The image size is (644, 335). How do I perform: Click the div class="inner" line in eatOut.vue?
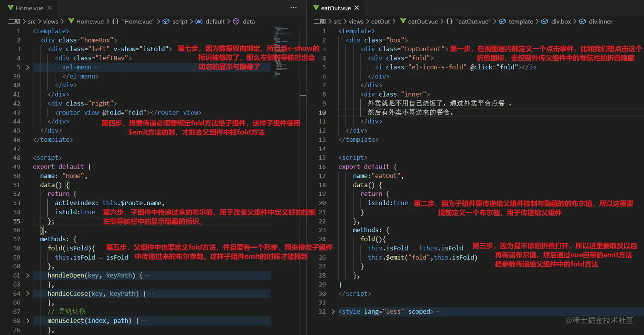pos(395,94)
